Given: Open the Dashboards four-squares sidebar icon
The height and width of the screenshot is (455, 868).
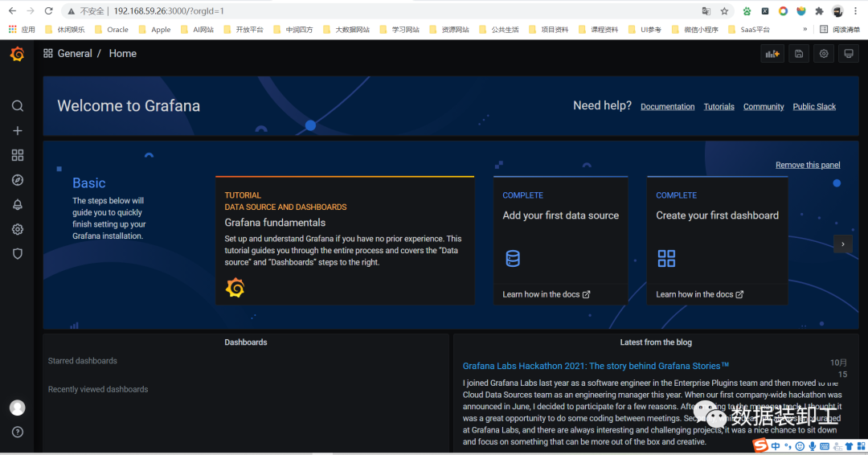Looking at the screenshot, I should point(18,155).
